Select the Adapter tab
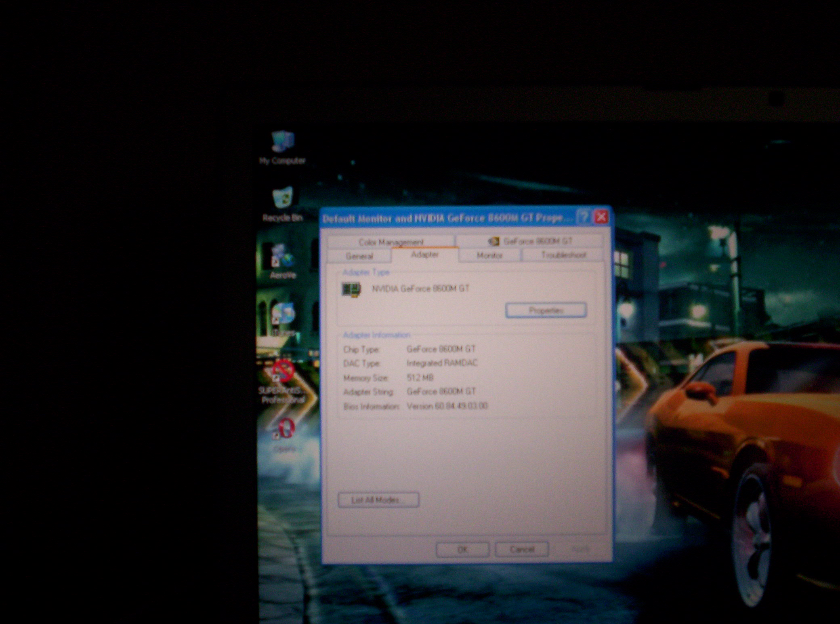 coord(424,255)
